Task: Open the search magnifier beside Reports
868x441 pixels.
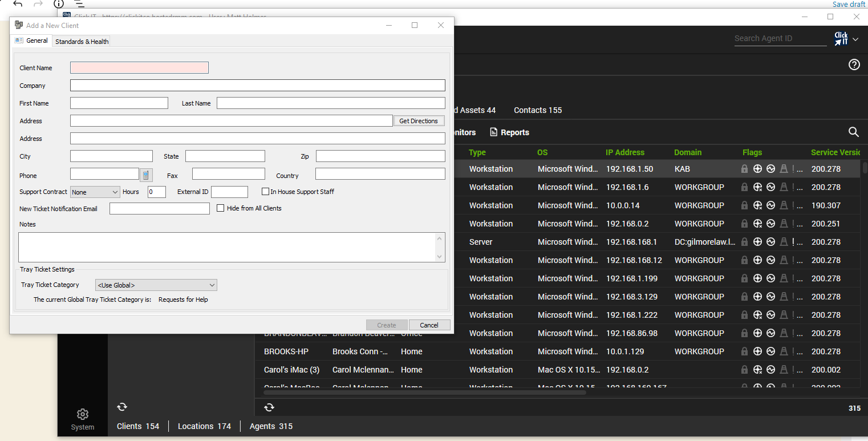Action: (854, 132)
